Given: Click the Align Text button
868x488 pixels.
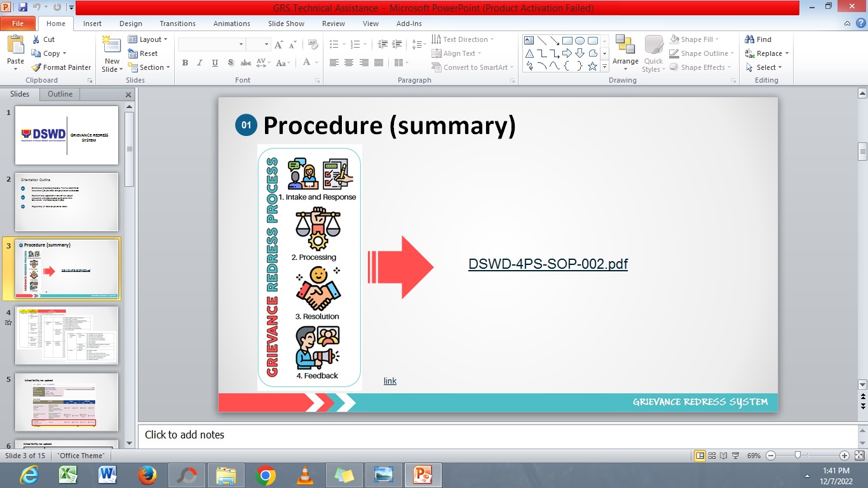Looking at the screenshot, I should [458, 53].
